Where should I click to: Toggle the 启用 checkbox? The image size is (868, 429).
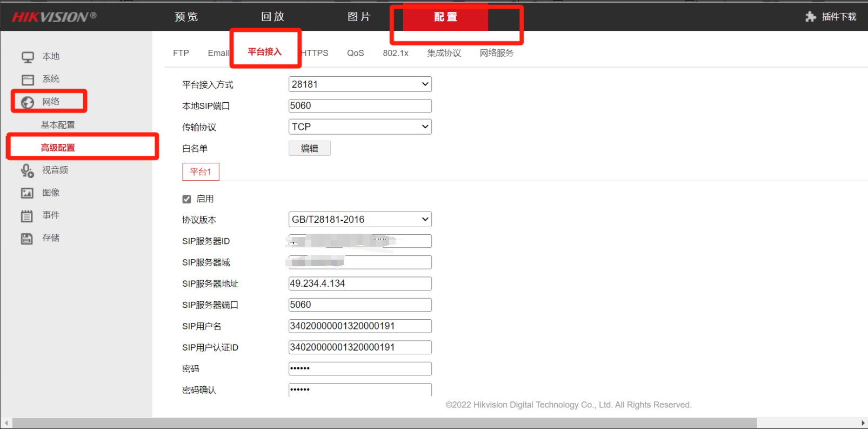187,199
